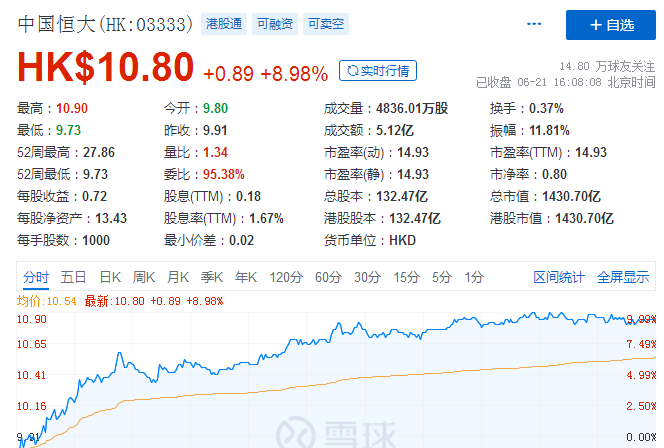Click the 量比 value 1.34
Image resolution: width=664 pixels, height=448 pixels.
coord(216,152)
